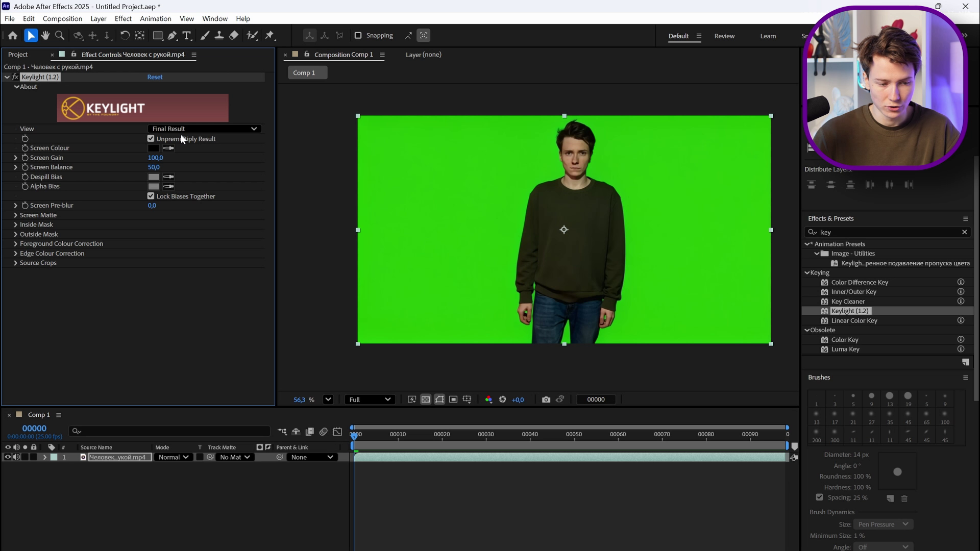Switch to the Review workspace tab
This screenshot has height=551, width=980.
(x=724, y=36)
